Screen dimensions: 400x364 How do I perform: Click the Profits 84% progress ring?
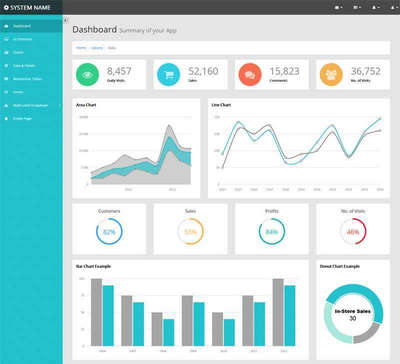pyautogui.click(x=272, y=232)
